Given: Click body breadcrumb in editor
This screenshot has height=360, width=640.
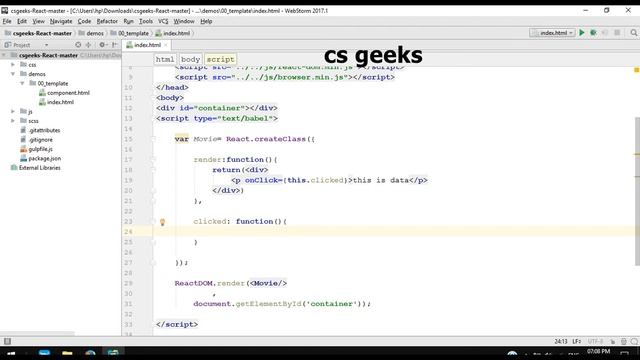Looking at the screenshot, I should click(x=191, y=59).
